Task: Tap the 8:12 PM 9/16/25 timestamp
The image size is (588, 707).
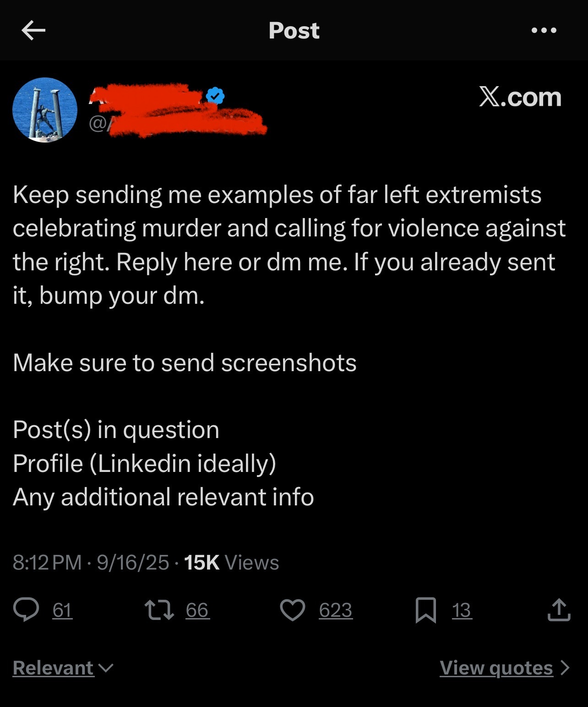Action: [x=91, y=562]
